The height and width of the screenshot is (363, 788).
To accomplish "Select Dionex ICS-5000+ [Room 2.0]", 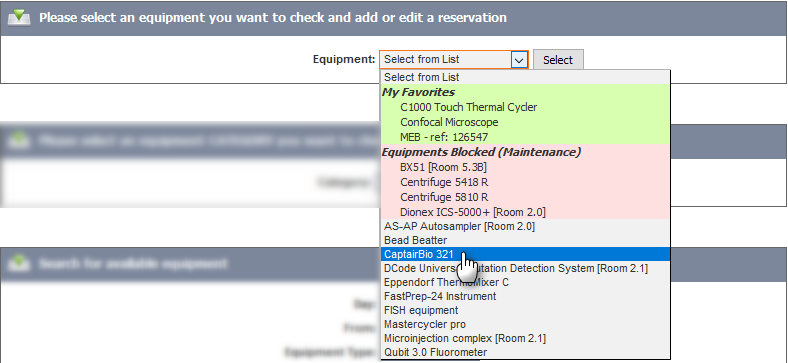I will (x=525, y=212).
